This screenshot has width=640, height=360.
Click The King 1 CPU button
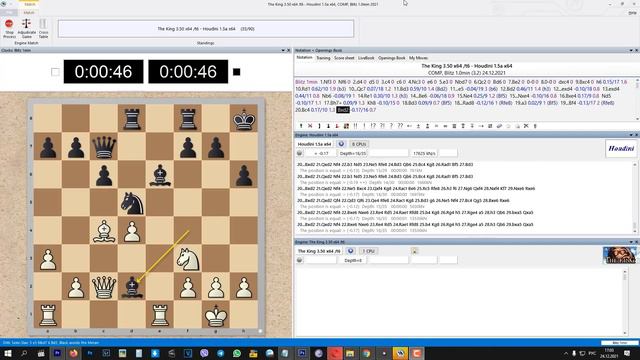[368, 251]
